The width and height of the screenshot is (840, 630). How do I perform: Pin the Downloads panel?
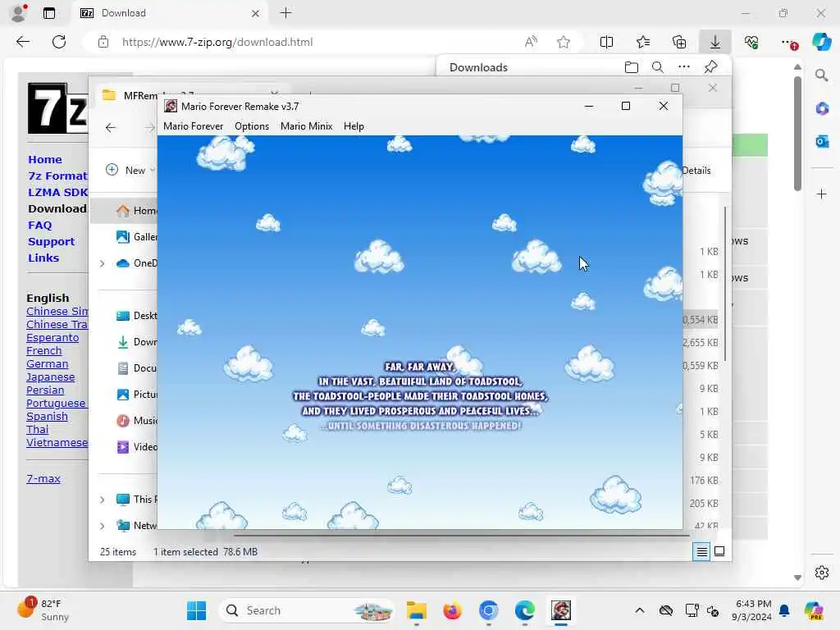coord(711,67)
